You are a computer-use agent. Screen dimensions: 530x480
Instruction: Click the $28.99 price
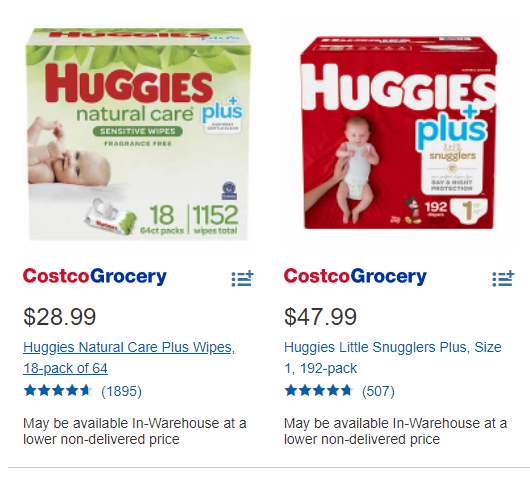[59, 317]
